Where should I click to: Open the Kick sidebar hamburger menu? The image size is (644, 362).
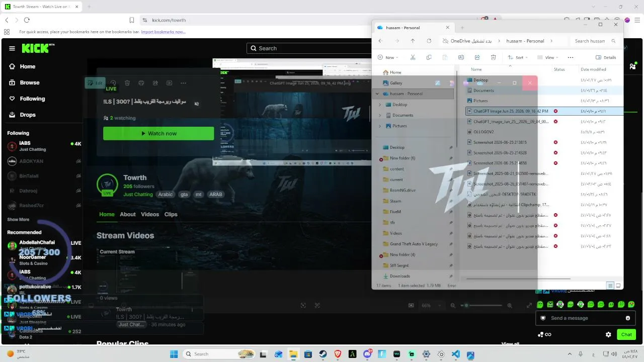[12, 48]
